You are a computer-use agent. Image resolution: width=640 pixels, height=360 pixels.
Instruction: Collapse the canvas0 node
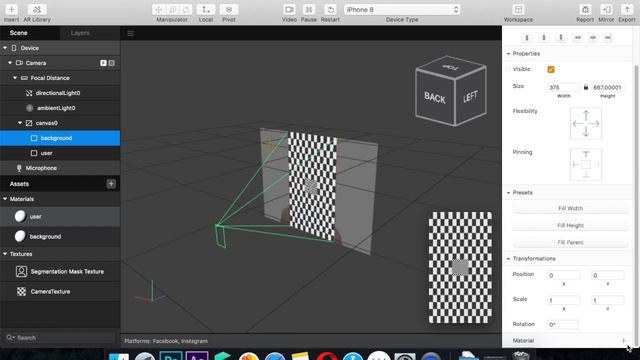(20, 123)
